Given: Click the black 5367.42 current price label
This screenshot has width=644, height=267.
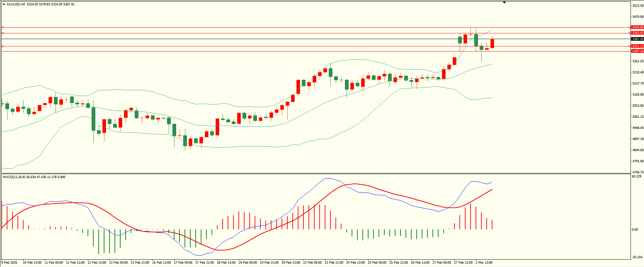Looking at the screenshot, I should [x=638, y=39].
